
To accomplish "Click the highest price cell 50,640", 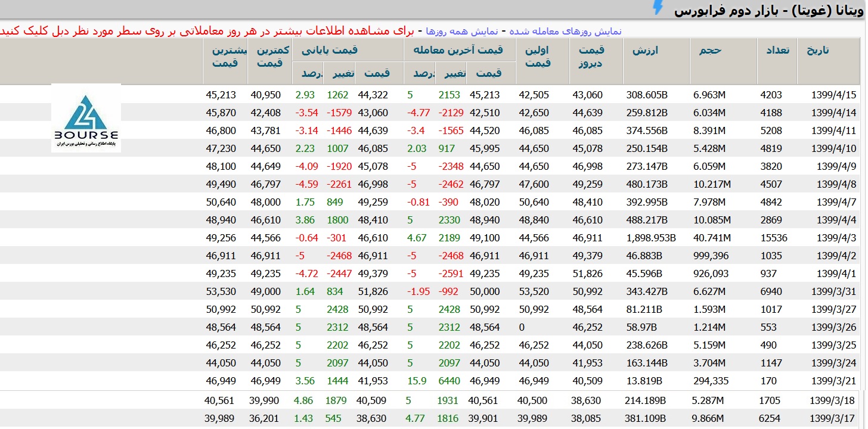I will [x=221, y=202].
